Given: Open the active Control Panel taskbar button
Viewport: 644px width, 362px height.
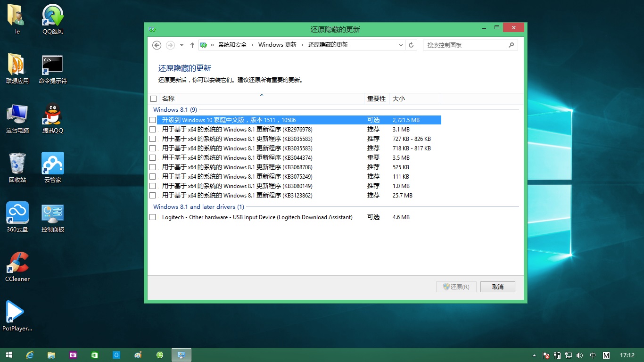Looking at the screenshot, I should 182,355.
